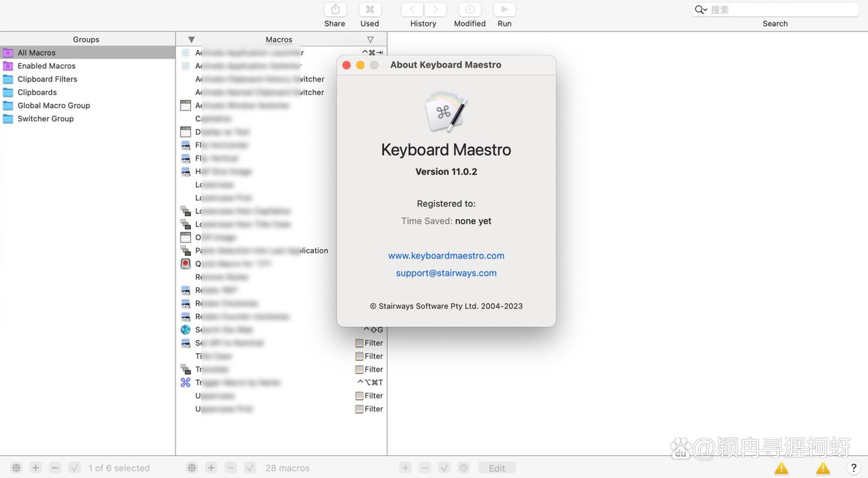Click the Groups column header
The width and height of the screenshot is (868, 478).
[x=87, y=39]
